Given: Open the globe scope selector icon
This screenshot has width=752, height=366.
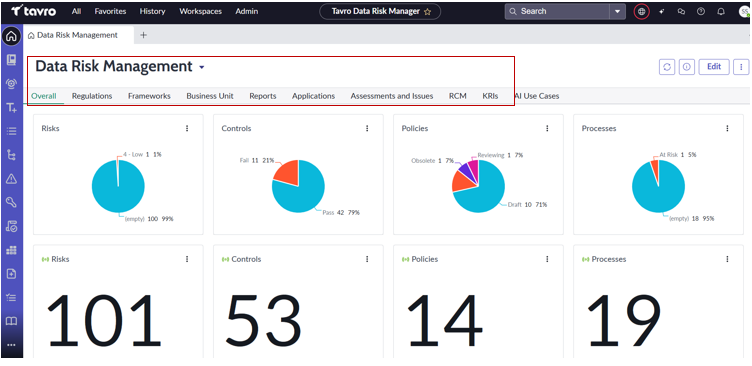Looking at the screenshot, I should tap(642, 12).
